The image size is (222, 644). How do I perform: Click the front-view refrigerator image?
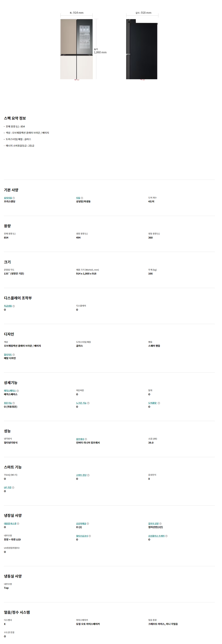click(x=76, y=49)
